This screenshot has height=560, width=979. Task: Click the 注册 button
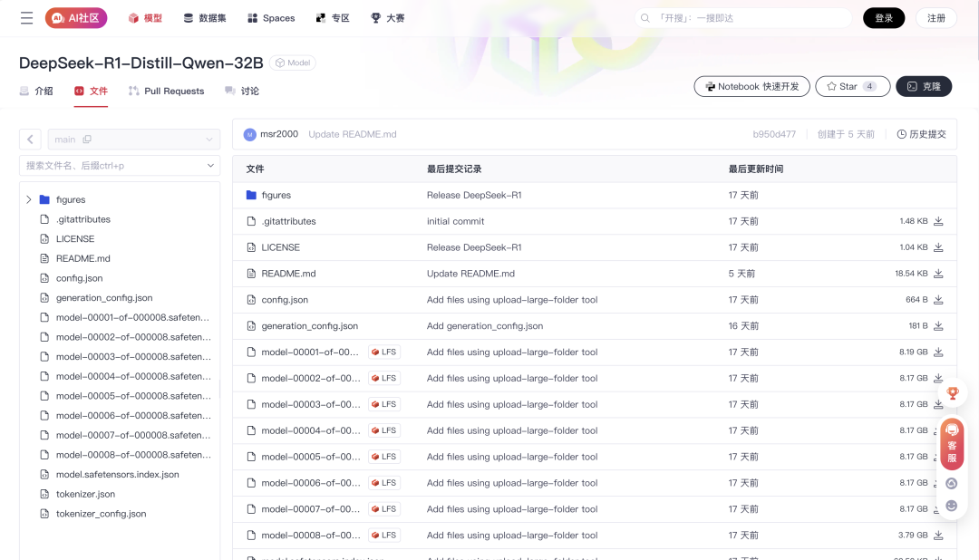(x=935, y=18)
